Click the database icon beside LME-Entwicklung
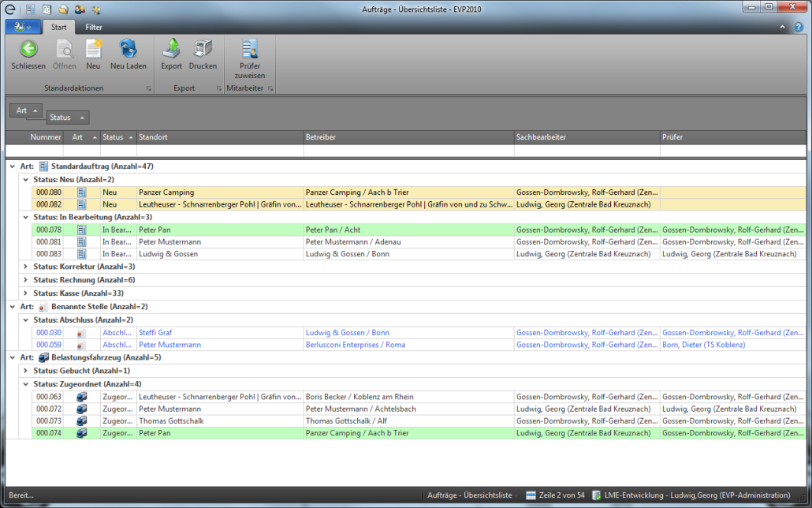This screenshot has width=812, height=508. [x=596, y=495]
